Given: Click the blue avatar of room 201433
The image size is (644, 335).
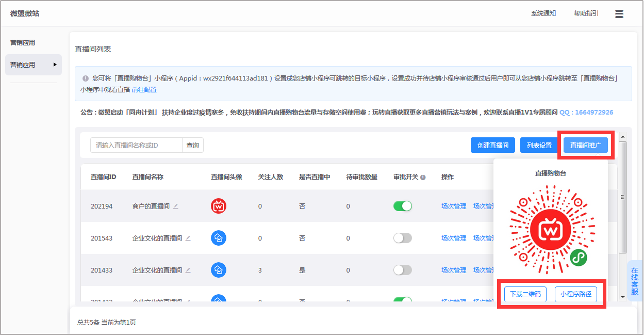Looking at the screenshot, I should (219, 270).
